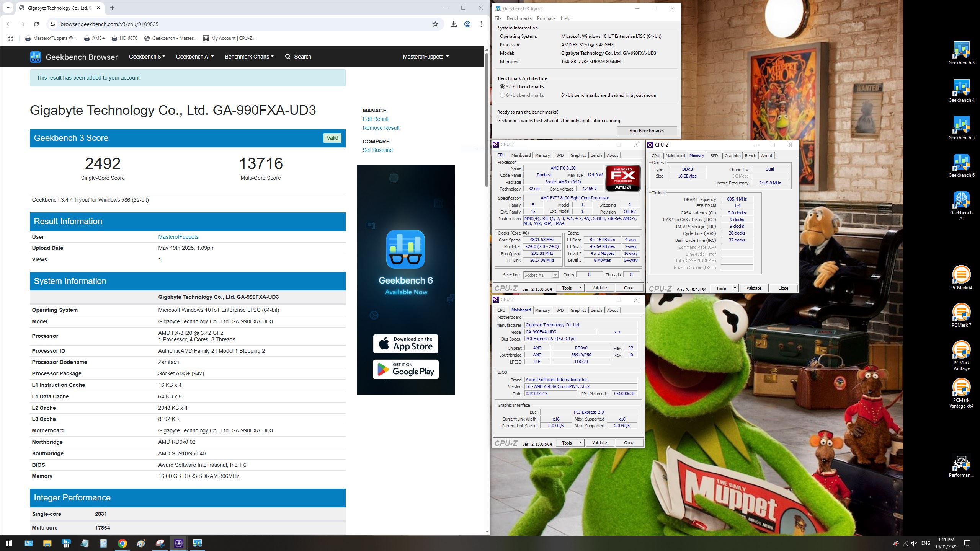Click the taskbar clock and date
Screen dimensions: 980x551
tap(946, 543)
